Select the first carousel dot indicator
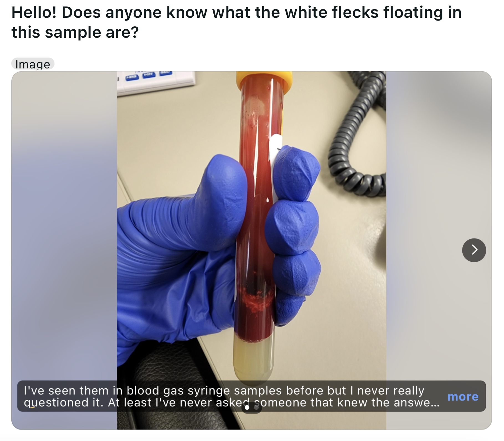Screen dimensions: 504x441 coord(247,407)
